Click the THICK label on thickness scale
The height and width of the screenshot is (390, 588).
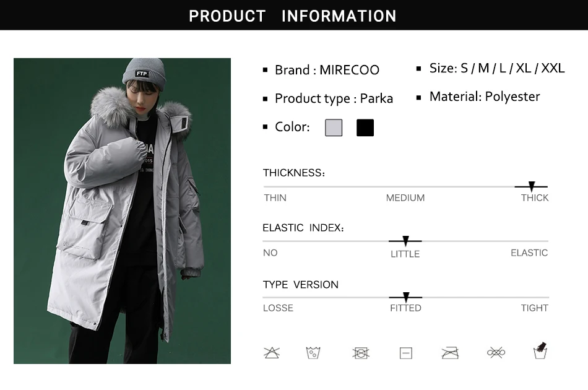535,198
